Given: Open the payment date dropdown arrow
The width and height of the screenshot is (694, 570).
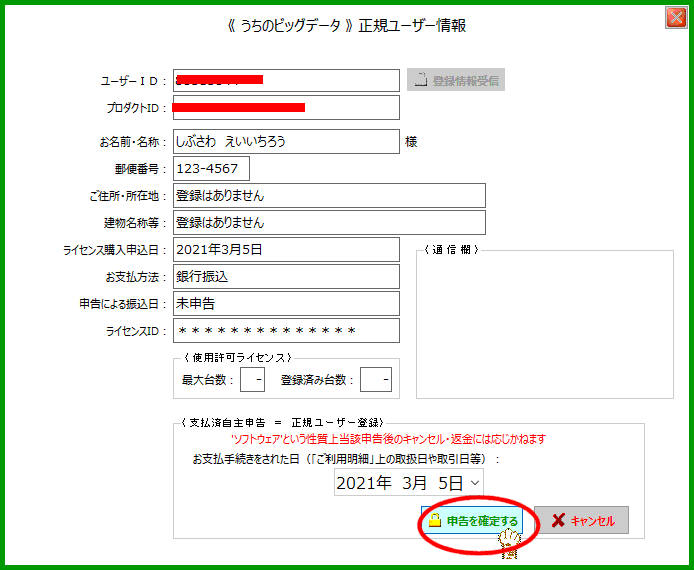Looking at the screenshot, I should [x=475, y=482].
